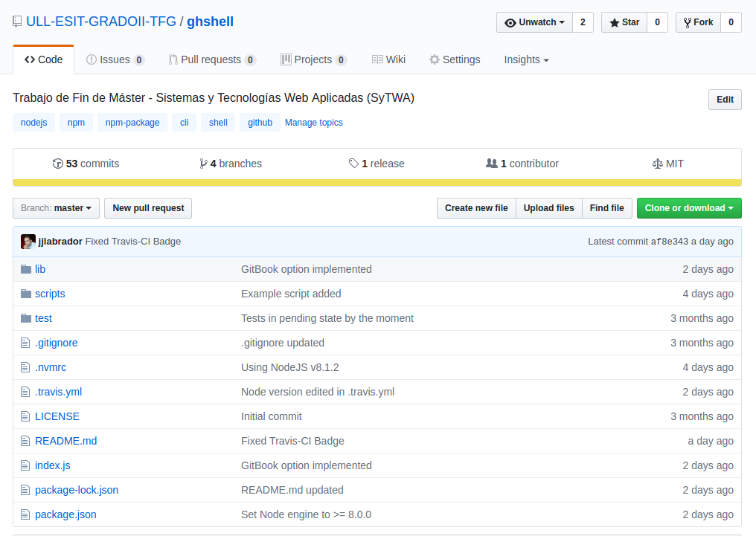Open the ULL-ESIT-GRADOII-TFG organization link
The height and width of the screenshot is (536, 756).
point(101,22)
